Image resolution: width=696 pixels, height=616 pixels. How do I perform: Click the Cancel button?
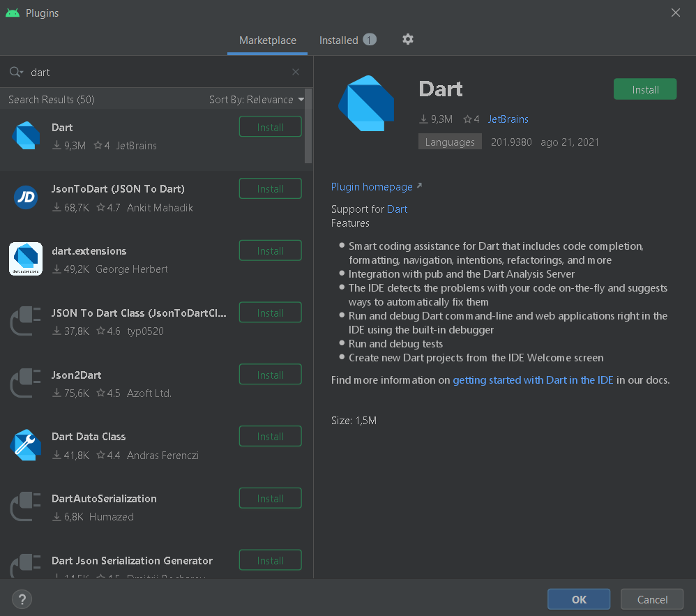click(x=652, y=599)
